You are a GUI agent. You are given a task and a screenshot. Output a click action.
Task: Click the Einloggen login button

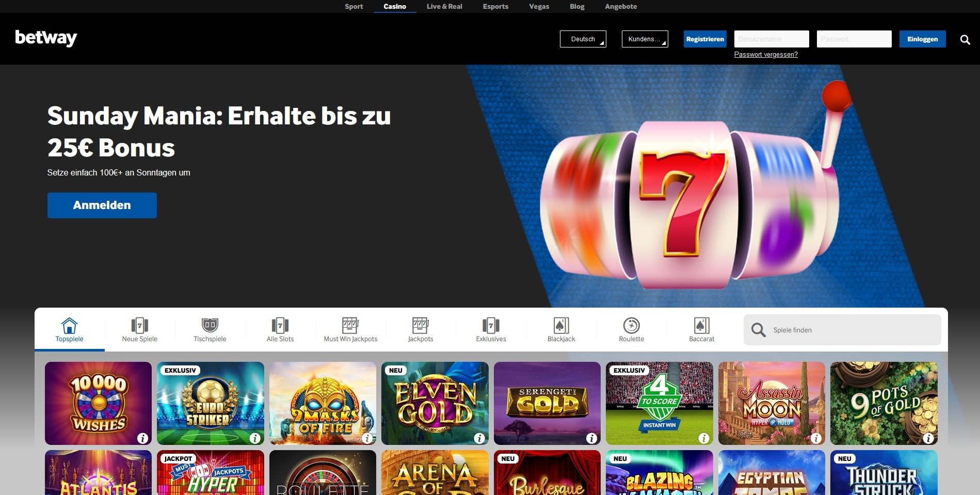point(923,39)
